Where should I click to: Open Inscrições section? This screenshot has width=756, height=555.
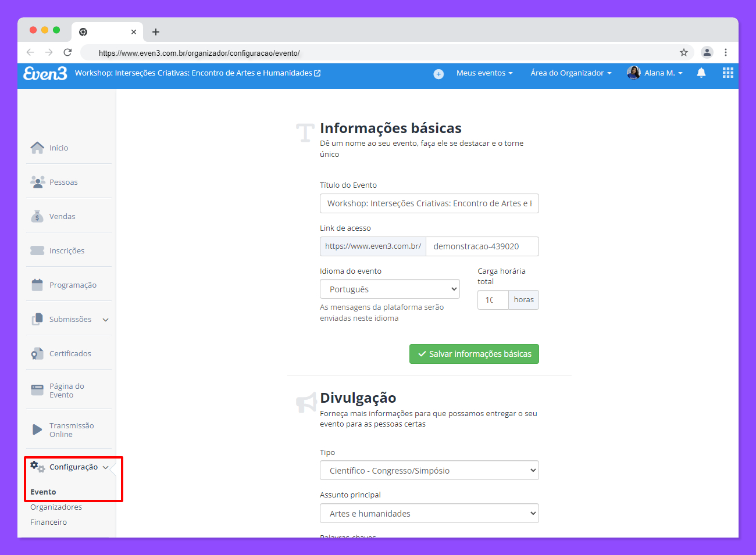(x=67, y=251)
